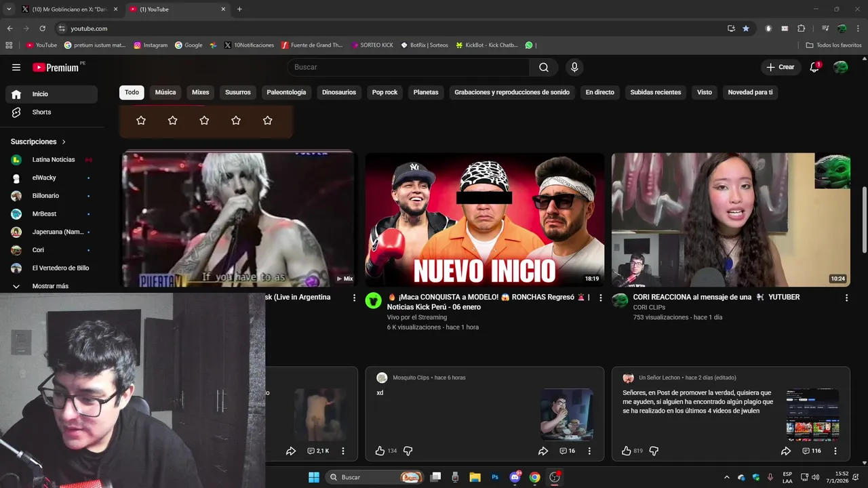Open the Japeruana channel

(52, 232)
